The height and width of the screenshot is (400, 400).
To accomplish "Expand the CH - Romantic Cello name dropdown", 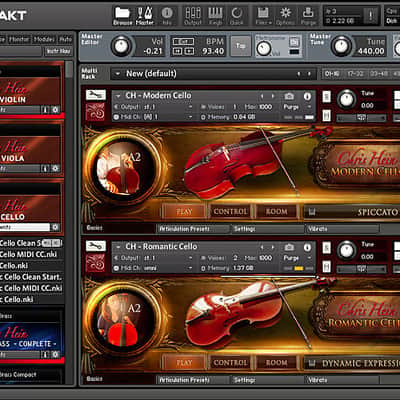I will (x=118, y=247).
